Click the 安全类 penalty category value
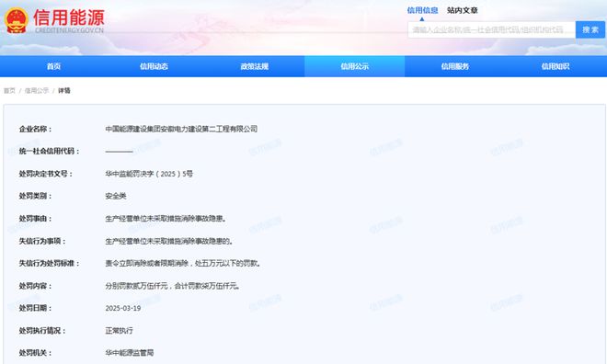607x364 pixels. coord(116,196)
